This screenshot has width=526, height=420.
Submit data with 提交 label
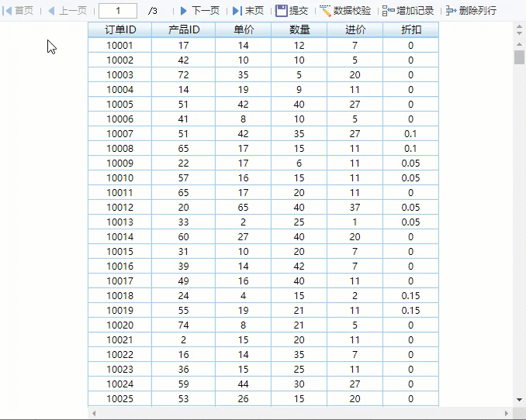point(299,11)
